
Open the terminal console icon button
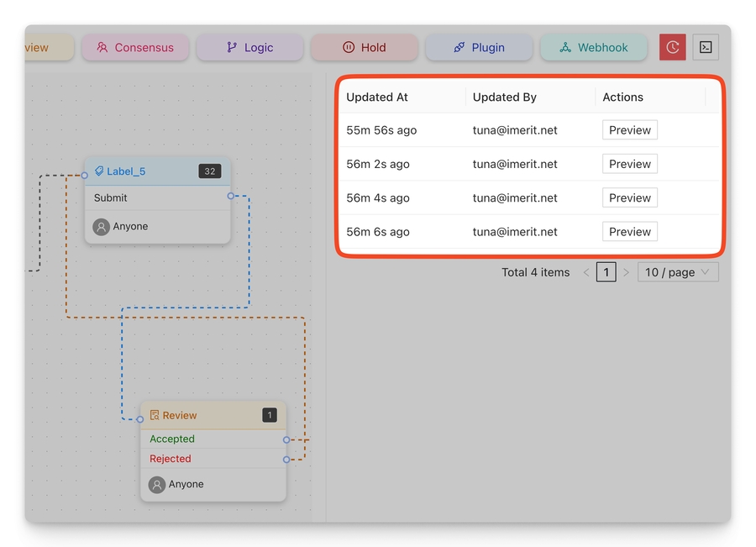[x=706, y=47]
